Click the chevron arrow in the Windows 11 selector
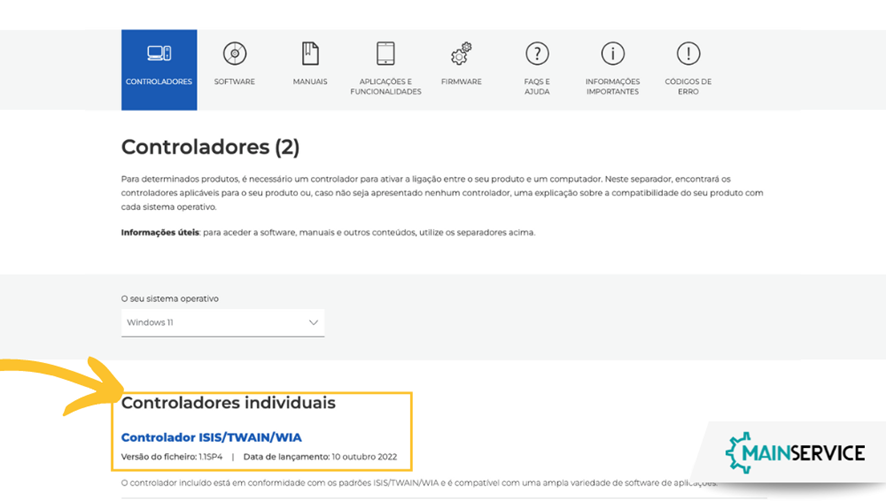The width and height of the screenshot is (886, 502). tap(313, 323)
